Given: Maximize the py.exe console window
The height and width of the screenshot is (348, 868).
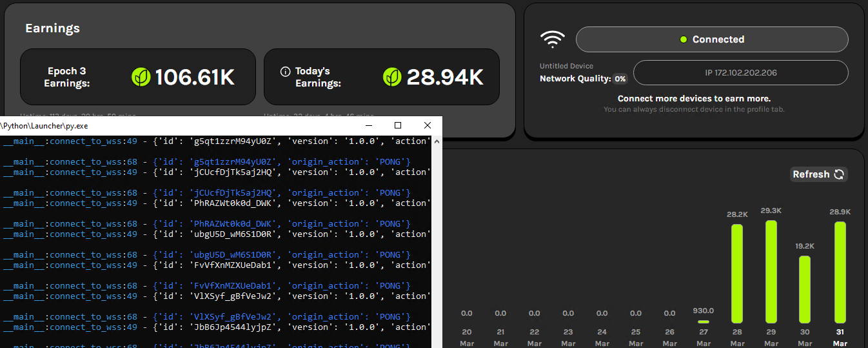Looking at the screenshot, I should pyautogui.click(x=398, y=125).
